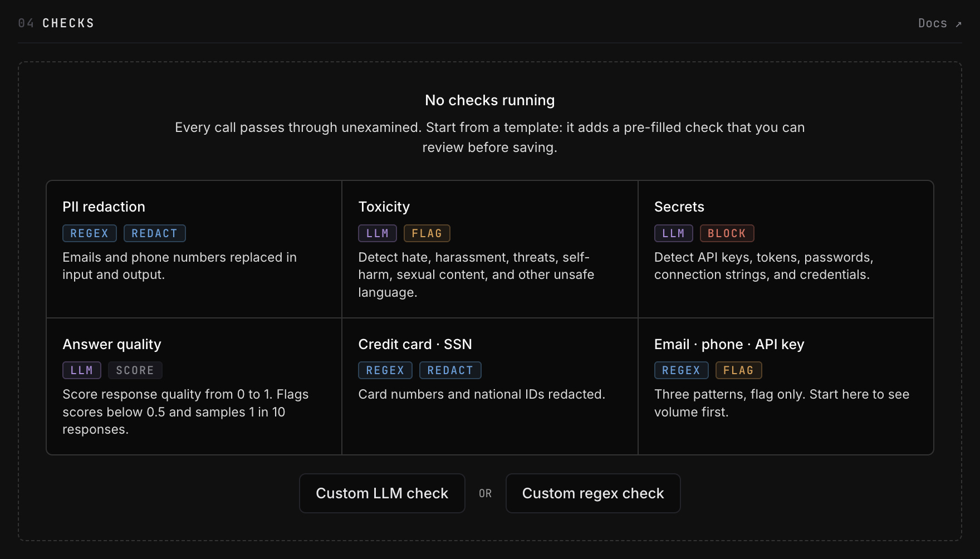980x559 pixels.
Task: Click the 'No checks running' heading
Action: [x=490, y=100]
